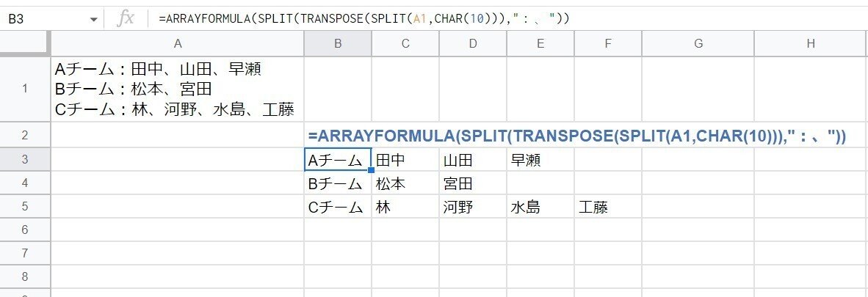Click into the formula bar text
The height and width of the screenshot is (297, 868).
[x=364, y=18]
